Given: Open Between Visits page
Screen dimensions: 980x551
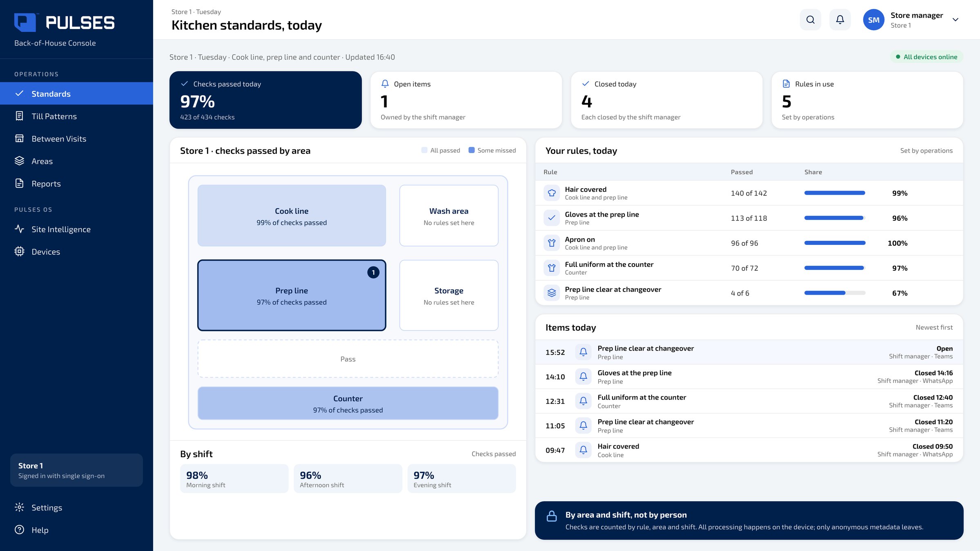Looking at the screenshot, I should [x=76, y=138].
